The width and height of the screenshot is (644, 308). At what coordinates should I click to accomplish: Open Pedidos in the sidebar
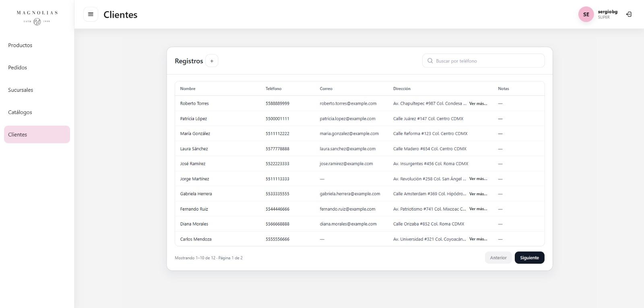tap(37, 68)
